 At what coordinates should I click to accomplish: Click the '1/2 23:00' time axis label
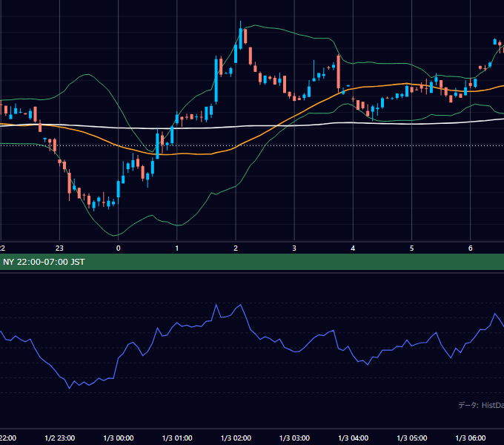pyautogui.click(x=60, y=438)
